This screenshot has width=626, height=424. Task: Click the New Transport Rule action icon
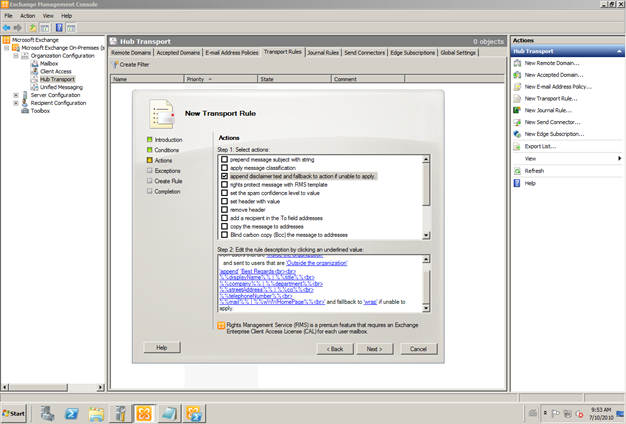517,99
